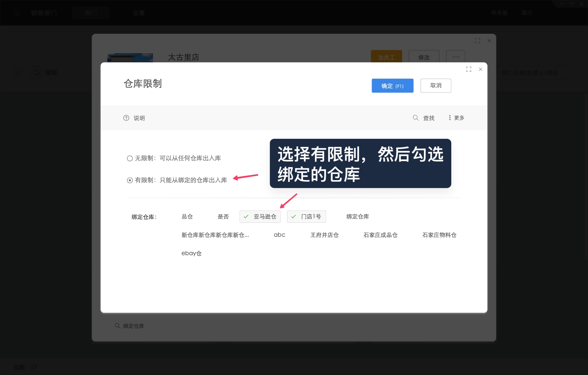Click the green checkmark on 门店1号
The image size is (588, 375).
[x=293, y=217]
